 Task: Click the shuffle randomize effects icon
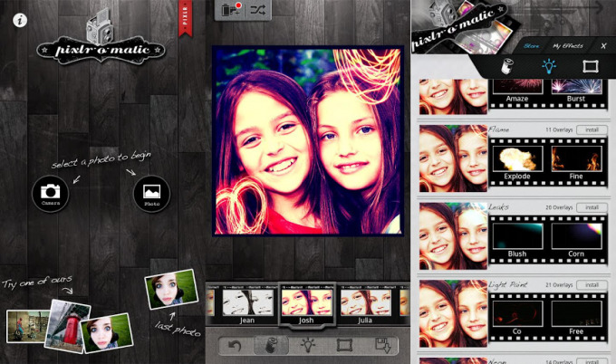pos(257,10)
